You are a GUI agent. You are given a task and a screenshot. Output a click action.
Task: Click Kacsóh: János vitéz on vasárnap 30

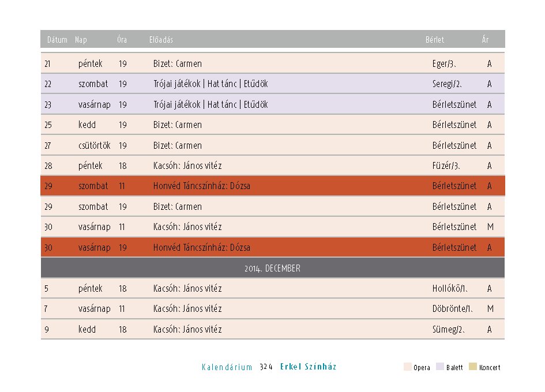coord(187,227)
